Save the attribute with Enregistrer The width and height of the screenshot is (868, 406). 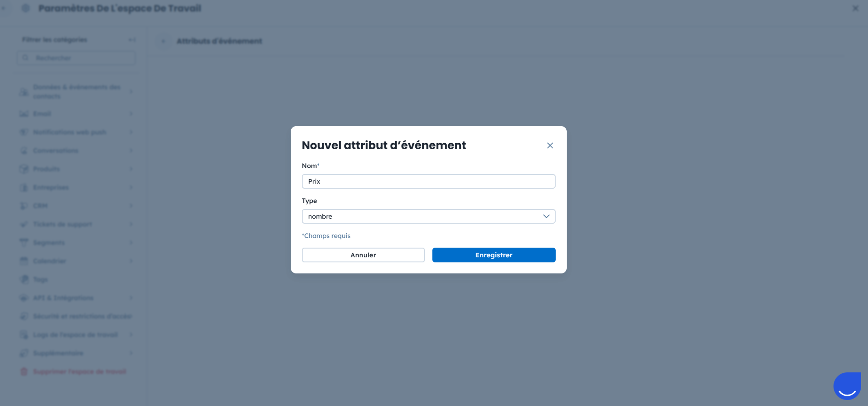point(494,255)
